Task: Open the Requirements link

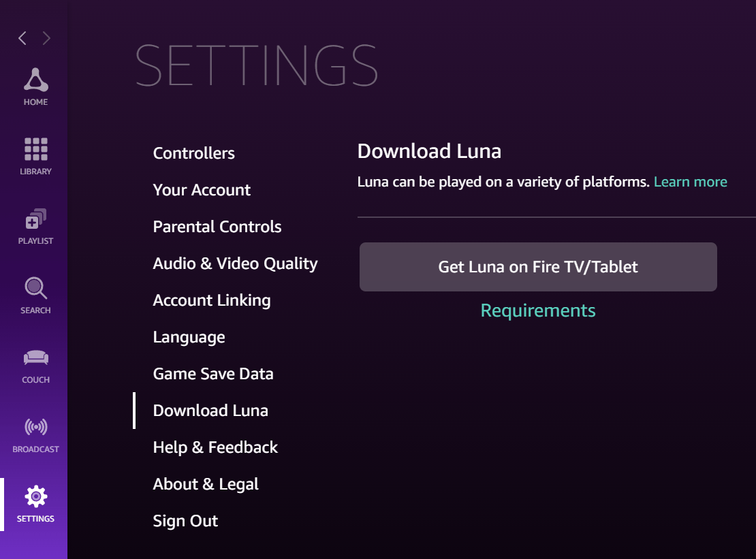Action: (538, 310)
